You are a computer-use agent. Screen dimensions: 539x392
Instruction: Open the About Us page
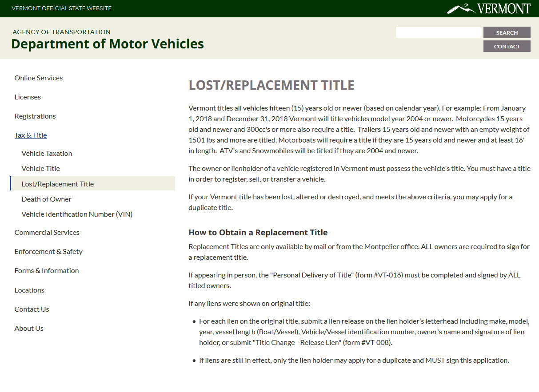click(x=29, y=328)
